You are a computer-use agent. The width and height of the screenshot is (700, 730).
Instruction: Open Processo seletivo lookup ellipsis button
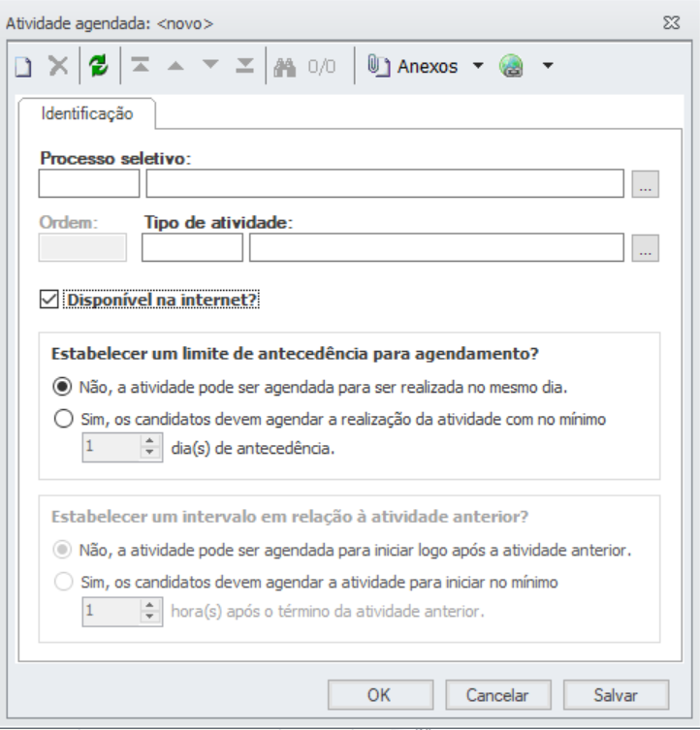(x=645, y=184)
